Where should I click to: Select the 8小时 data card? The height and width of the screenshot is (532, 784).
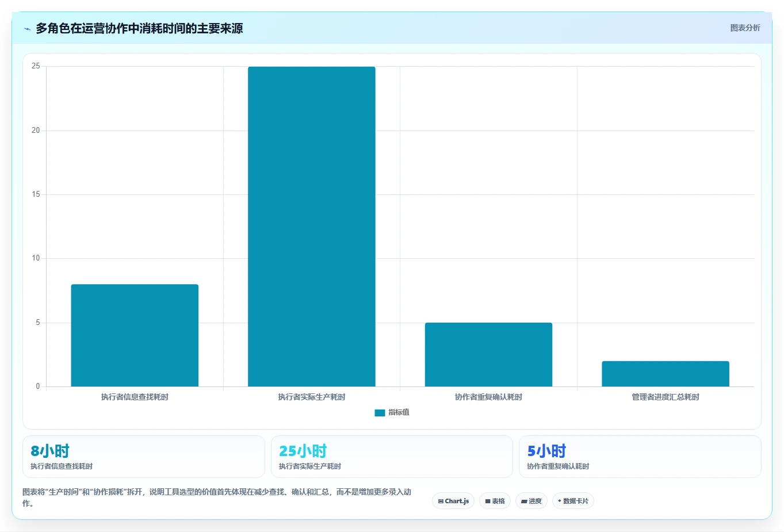click(144, 457)
